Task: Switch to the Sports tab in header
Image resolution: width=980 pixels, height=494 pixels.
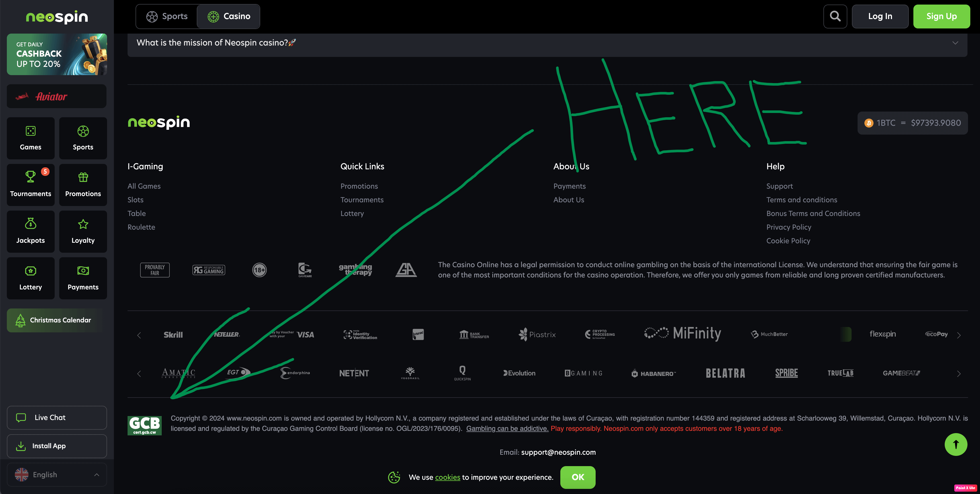Action: click(167, 16)
